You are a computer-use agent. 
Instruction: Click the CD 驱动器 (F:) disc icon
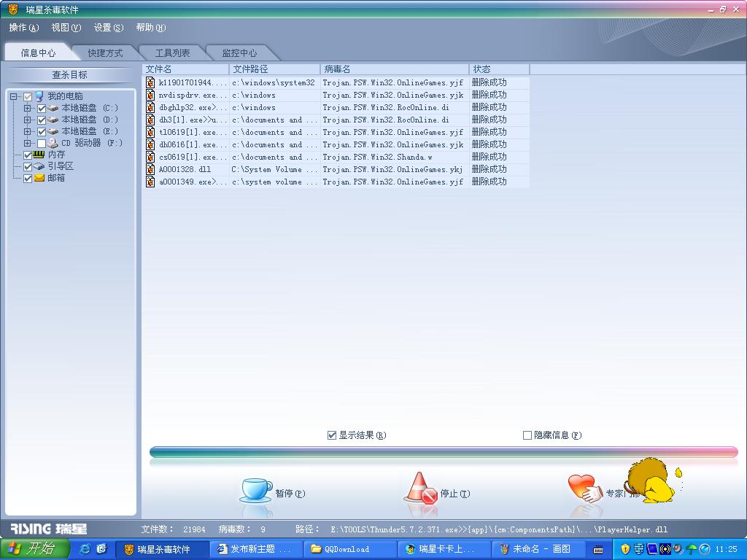(53, 143)
